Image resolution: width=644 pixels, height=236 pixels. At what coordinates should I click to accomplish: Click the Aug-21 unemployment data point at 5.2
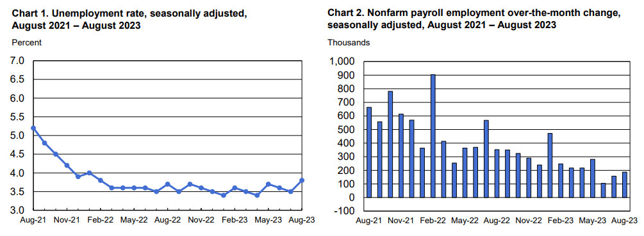(x=33, y=128)
